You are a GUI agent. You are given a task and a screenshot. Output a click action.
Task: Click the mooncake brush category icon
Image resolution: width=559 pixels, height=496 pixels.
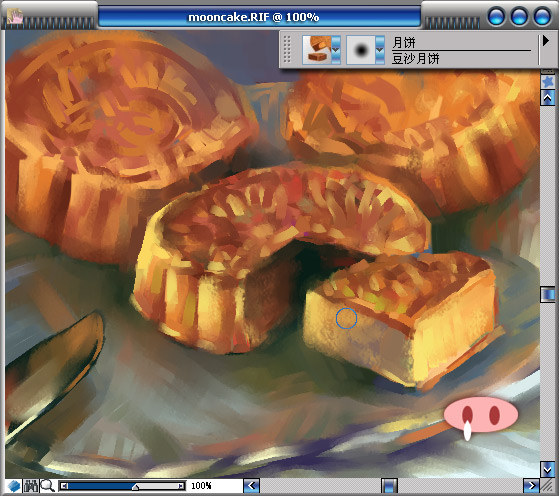317,50
